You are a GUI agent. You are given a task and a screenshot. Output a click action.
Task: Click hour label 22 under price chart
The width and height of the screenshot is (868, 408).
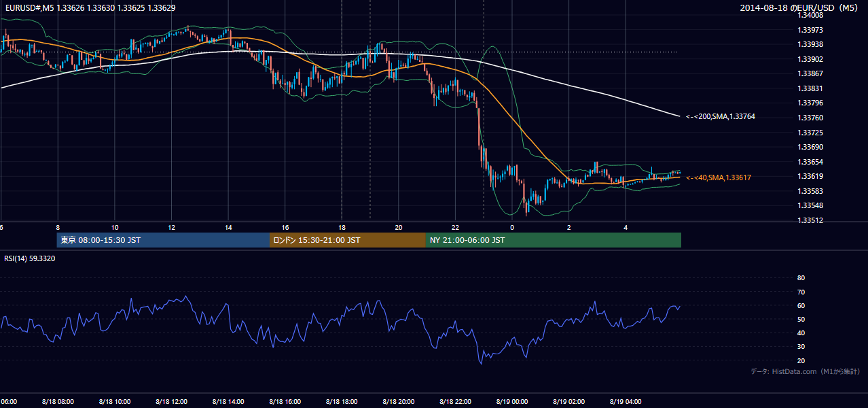tap(455, 227)
